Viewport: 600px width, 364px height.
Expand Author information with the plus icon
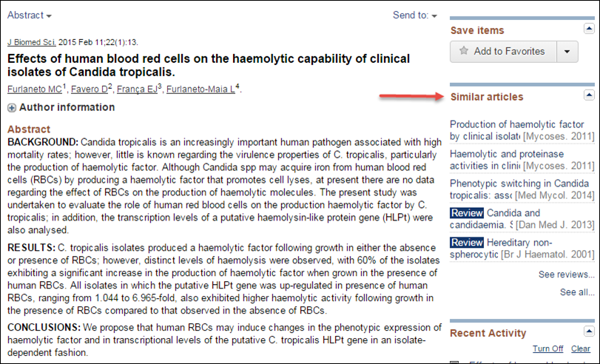coord(12,108)
